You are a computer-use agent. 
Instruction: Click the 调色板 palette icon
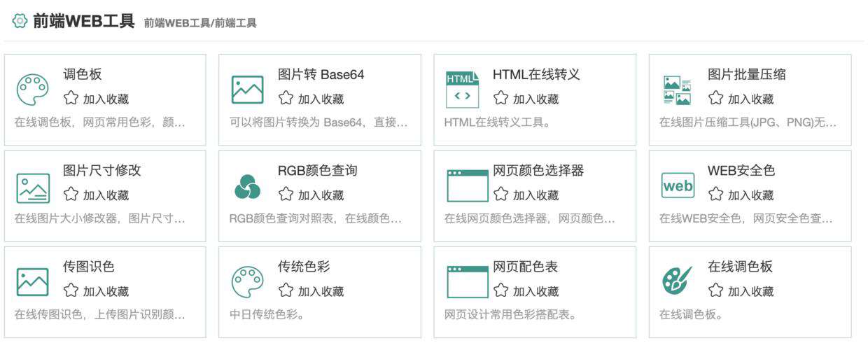click(x=32, y=90)
